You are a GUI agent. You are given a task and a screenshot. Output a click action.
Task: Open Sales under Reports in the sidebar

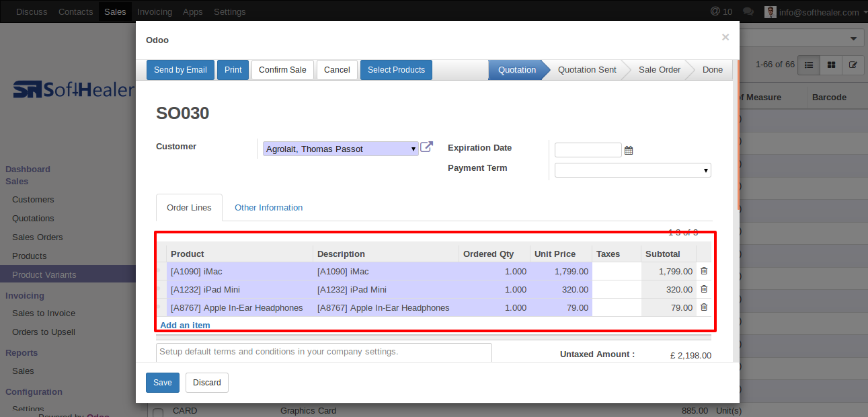[x=23, y=371]
